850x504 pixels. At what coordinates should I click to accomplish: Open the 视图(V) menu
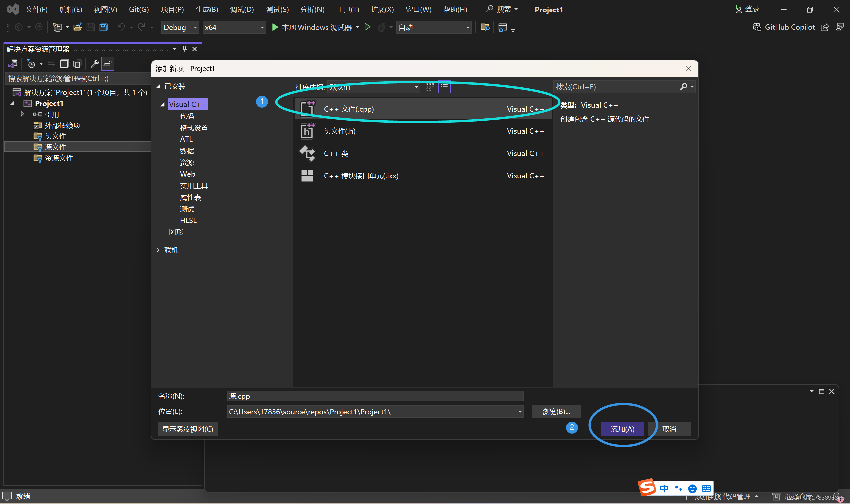[105, 9]
